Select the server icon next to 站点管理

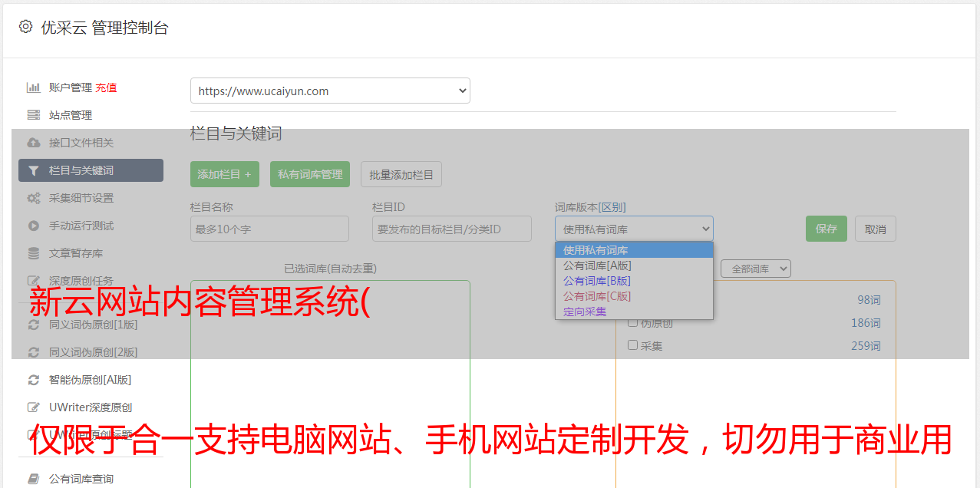33,115
